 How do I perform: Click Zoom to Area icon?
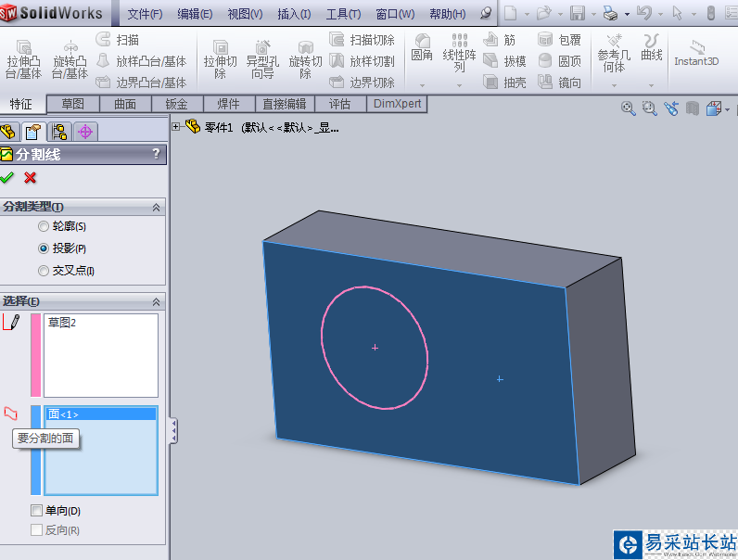(650, 108)
